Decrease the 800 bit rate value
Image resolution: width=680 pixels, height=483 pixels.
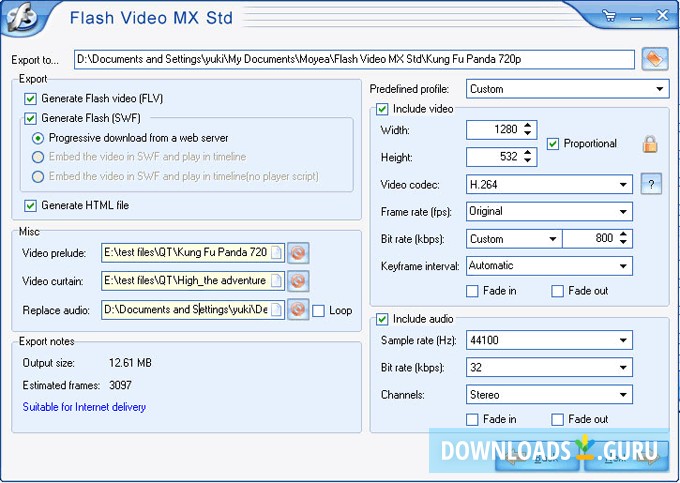point(623,242)
